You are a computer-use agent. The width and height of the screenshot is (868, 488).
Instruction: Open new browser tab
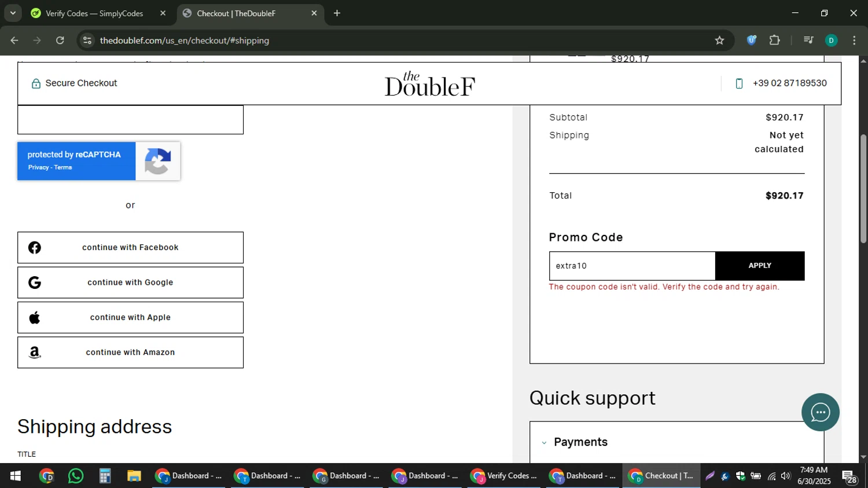click(x=337, y=13)
